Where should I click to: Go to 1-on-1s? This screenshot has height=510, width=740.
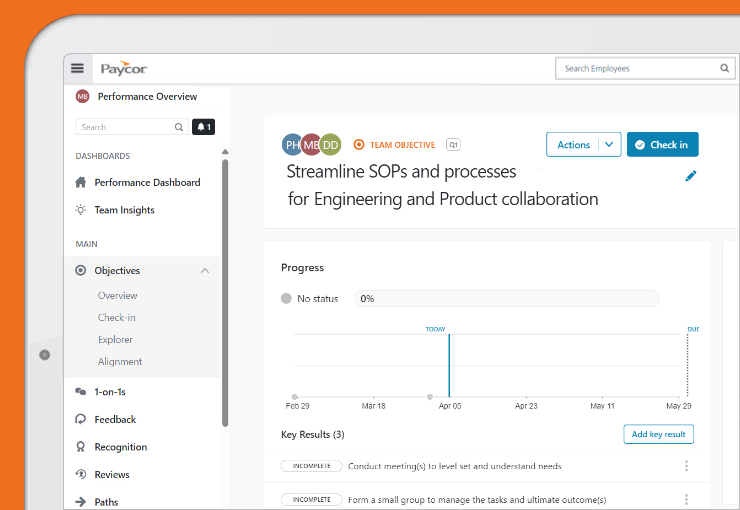(110, 392)
